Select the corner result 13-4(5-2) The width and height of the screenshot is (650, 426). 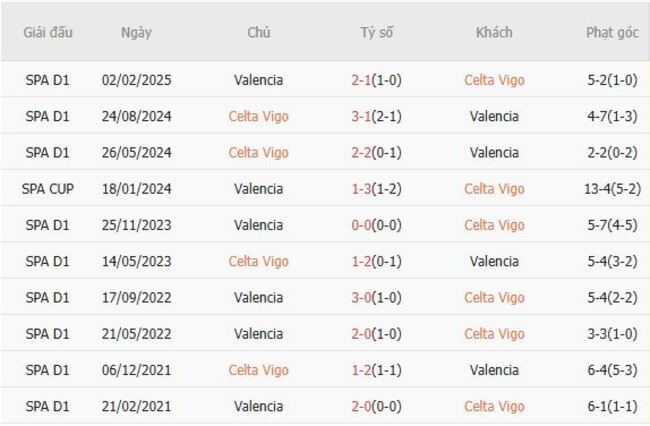(612, 188)
